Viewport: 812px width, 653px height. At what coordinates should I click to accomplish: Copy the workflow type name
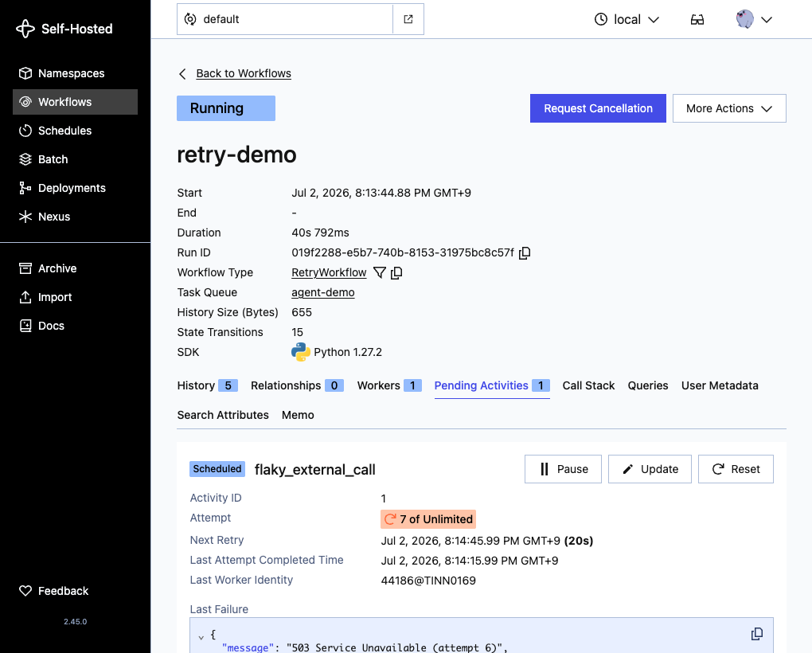(396, 272)
